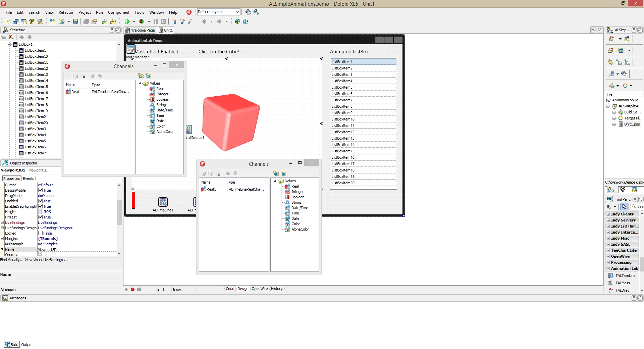Collapse the ListBox1 tree node
Image resolution: width=644 pixels, height=349 pixels.
point(9,44)
